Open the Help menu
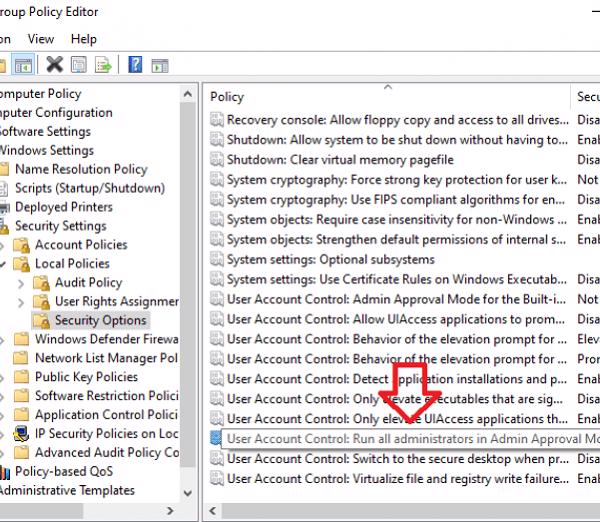The height and width of the screenshot is (522, 600). click(x=84, y=39)
